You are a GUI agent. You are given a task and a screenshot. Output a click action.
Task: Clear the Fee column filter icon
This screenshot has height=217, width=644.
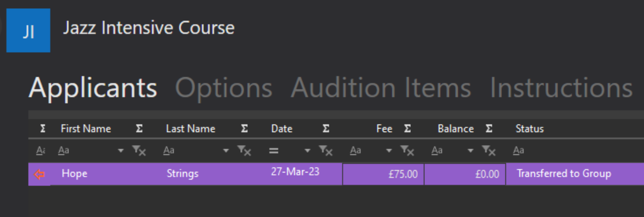tap(407, 151)
